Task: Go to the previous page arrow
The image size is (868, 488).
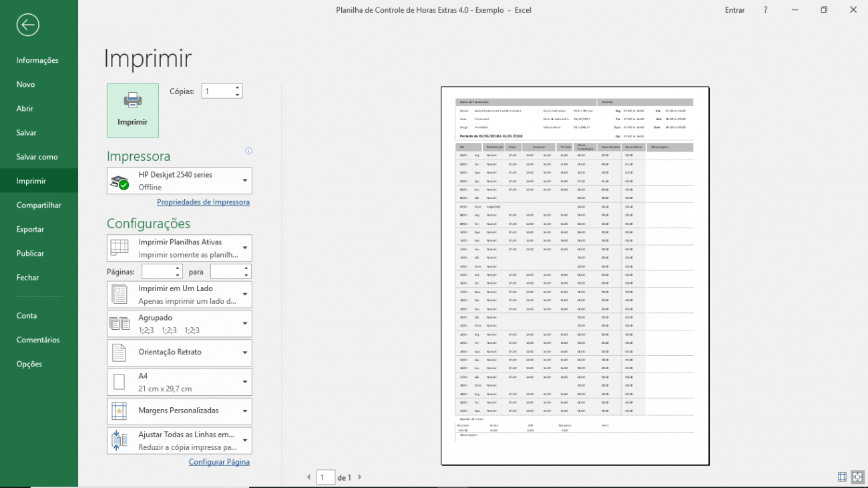Action: pyautogui.click(x=308, y=477)
